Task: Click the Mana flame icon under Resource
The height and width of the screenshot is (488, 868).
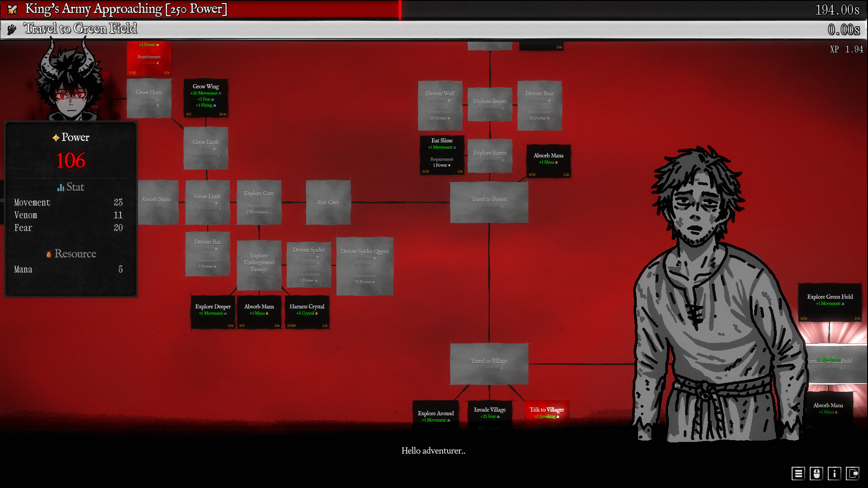Action: 48,254
